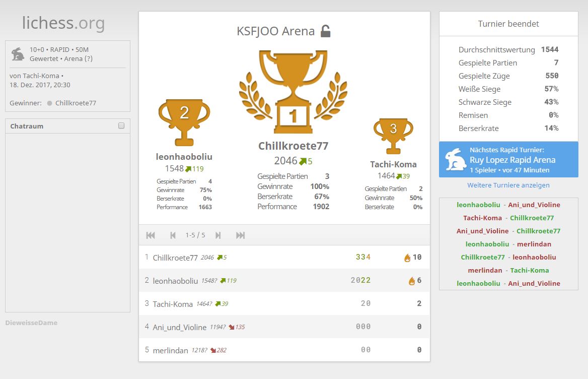
Task: Click leonhaoboliu name under second-place trophy
Action: 184,157
